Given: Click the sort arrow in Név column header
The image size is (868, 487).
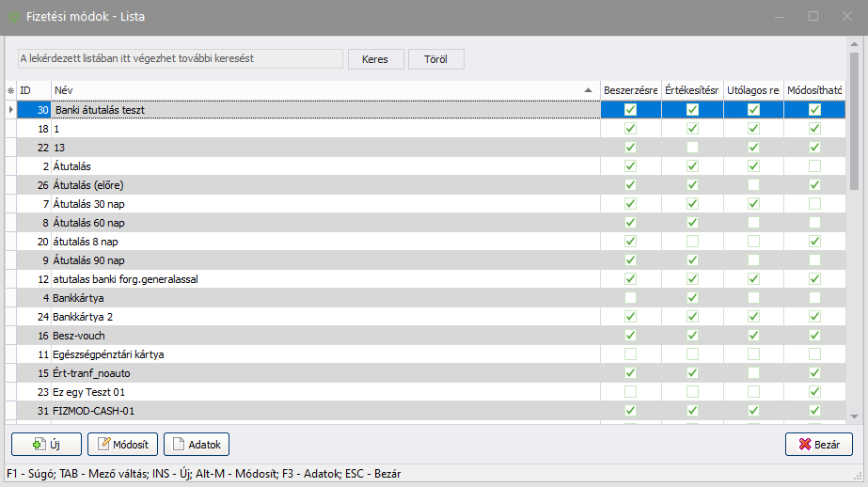Looking at the screenshot, I should tap(589, 90).
